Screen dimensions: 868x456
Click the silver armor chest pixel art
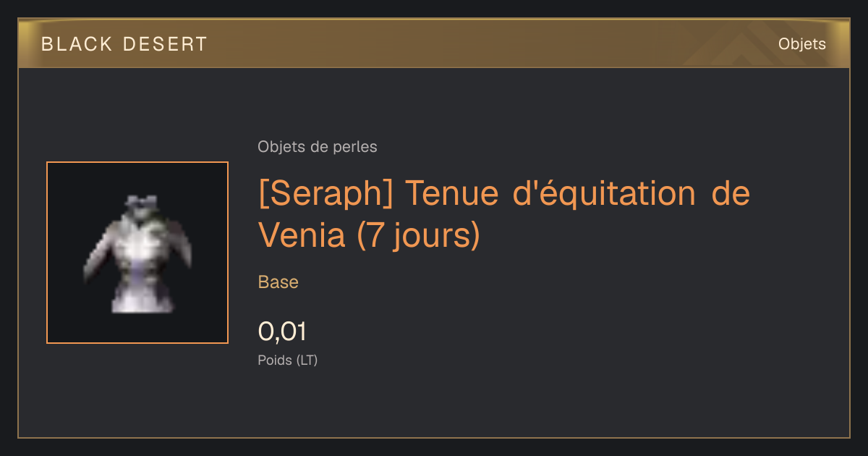137,253
